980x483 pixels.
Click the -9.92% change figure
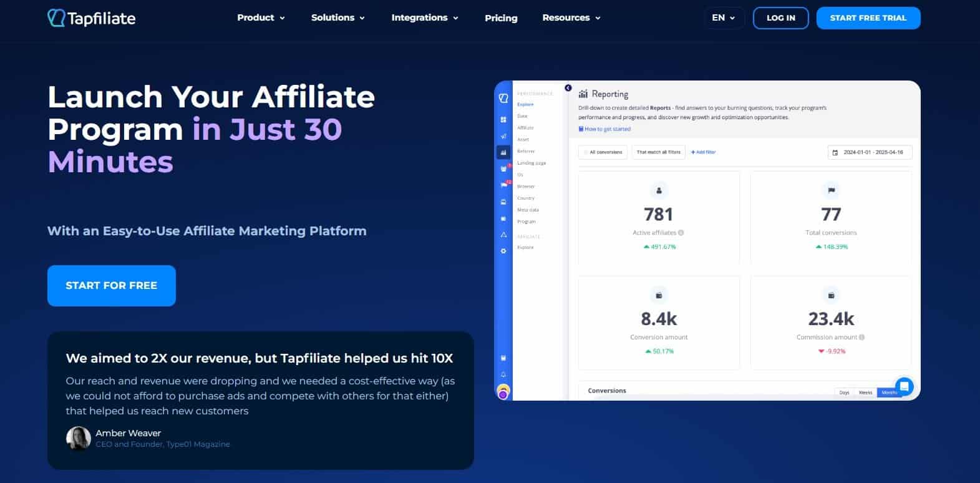tap(832, 351)
